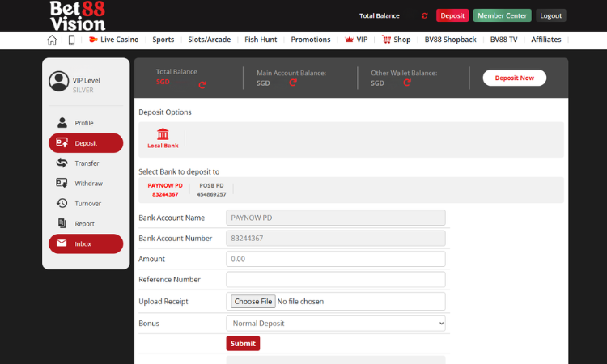Click the 'SILVER' VIP level text
Viewport: 607px width, 364px height.
point(83,90)
